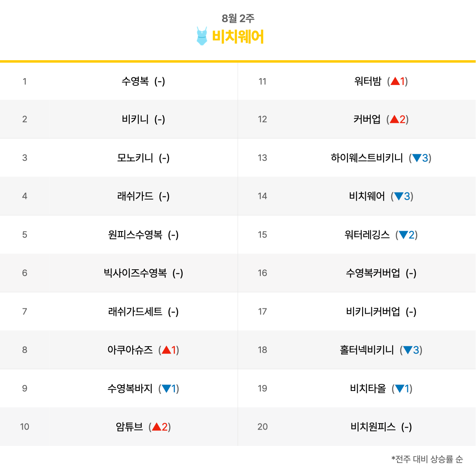The image size is (476, 476).
Task: Open the 수영복커버업 keyword at rank 16
Action: (x=373, y=273)
